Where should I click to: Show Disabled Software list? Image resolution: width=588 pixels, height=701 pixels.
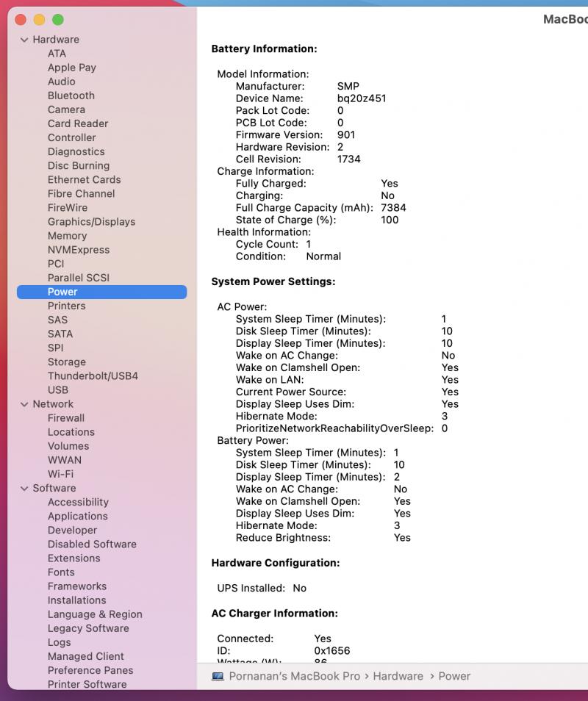[x=92, y=544]
